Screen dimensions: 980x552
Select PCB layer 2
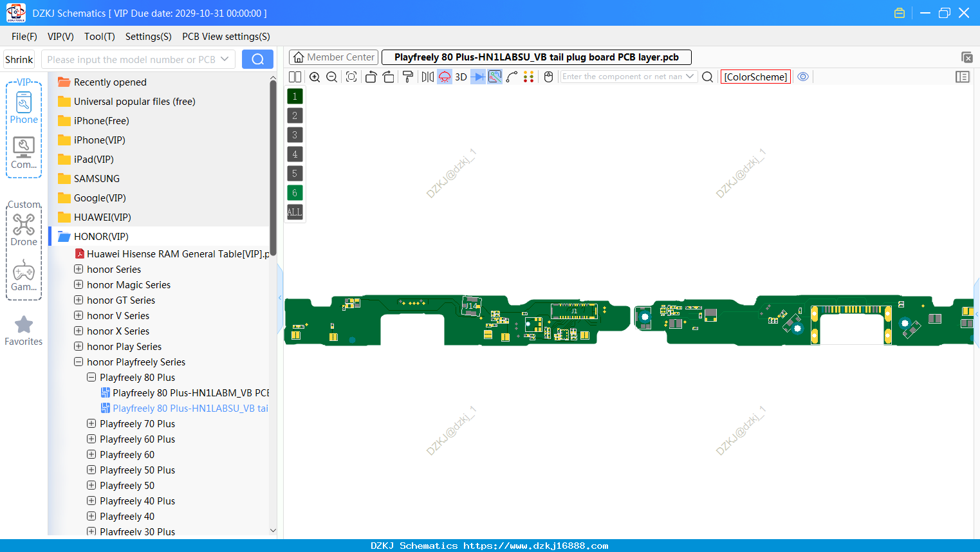[x=295, y=116]
